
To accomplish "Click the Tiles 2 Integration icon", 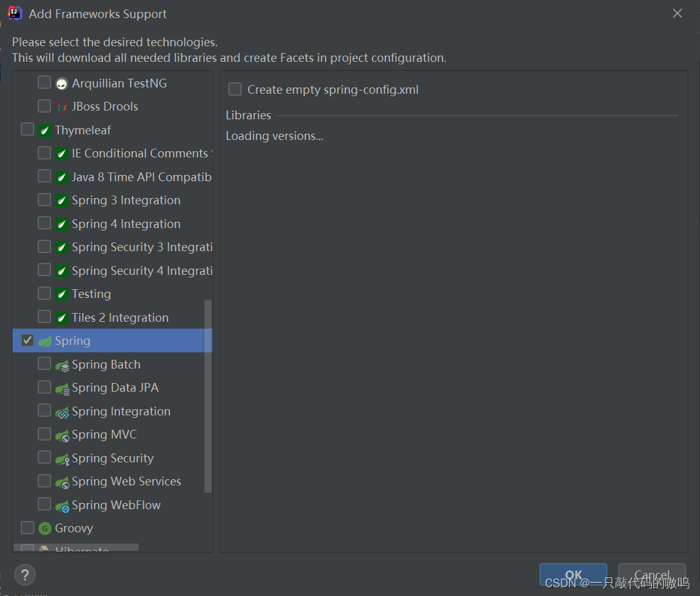I will click(62, 317).
